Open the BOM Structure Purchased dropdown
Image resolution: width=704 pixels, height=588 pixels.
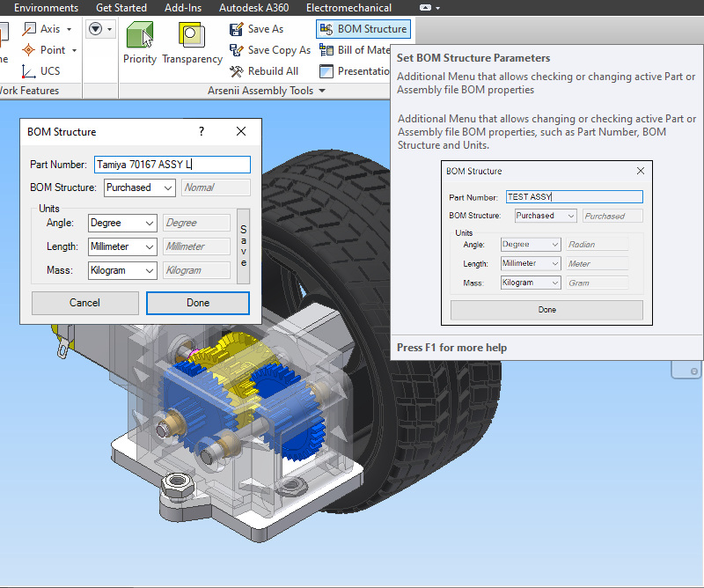(x=140, y=187)
